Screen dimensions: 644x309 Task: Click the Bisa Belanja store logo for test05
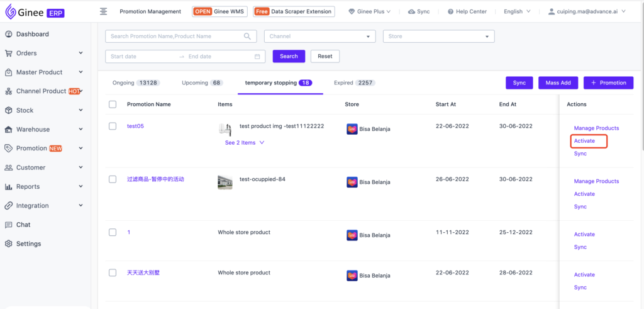[352, 129]
